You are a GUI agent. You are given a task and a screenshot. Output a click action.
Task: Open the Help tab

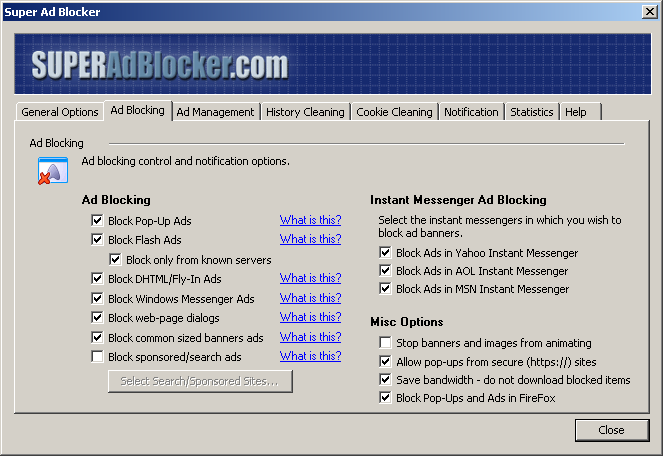click(x=580, y=112)
